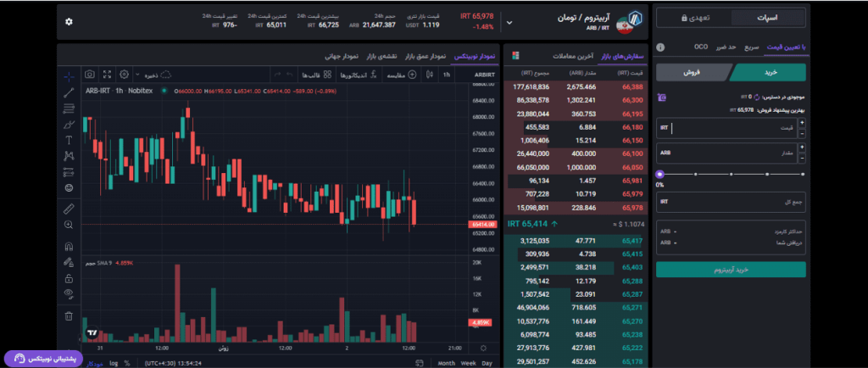Click the trash icon to remove drawings

69,316
